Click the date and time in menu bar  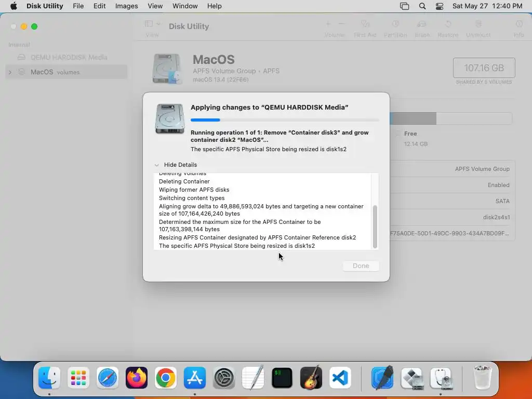[x=487, y=6]
